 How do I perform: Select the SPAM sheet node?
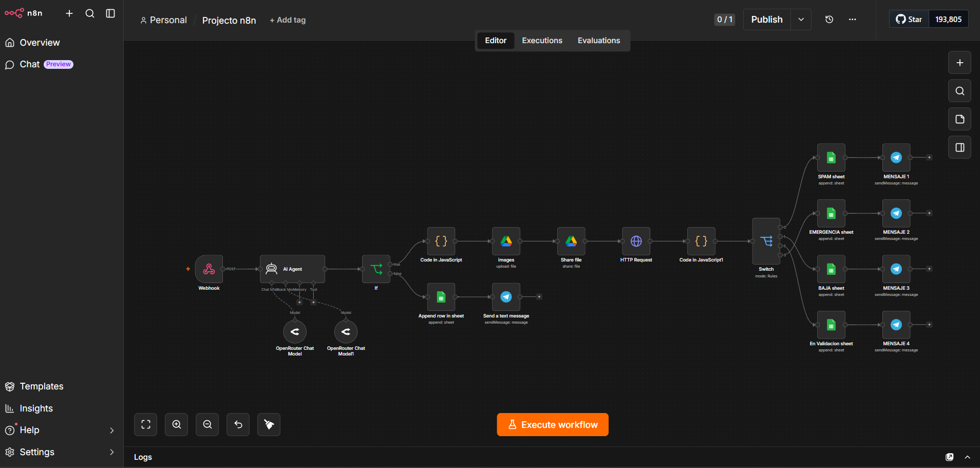831,157
